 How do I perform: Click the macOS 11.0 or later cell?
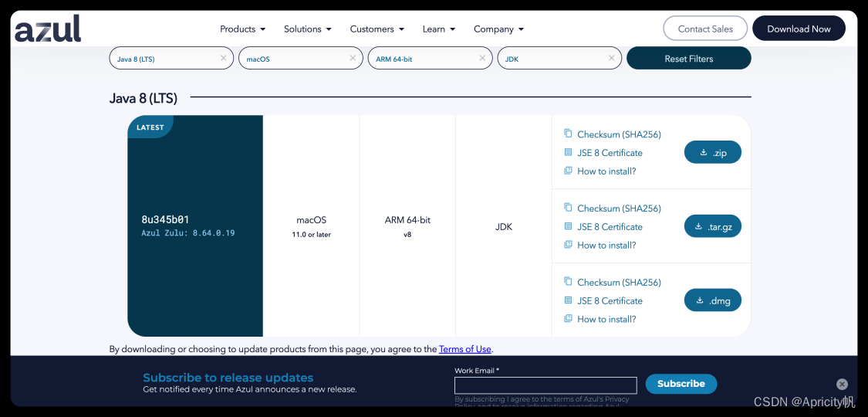pos(311,226)
